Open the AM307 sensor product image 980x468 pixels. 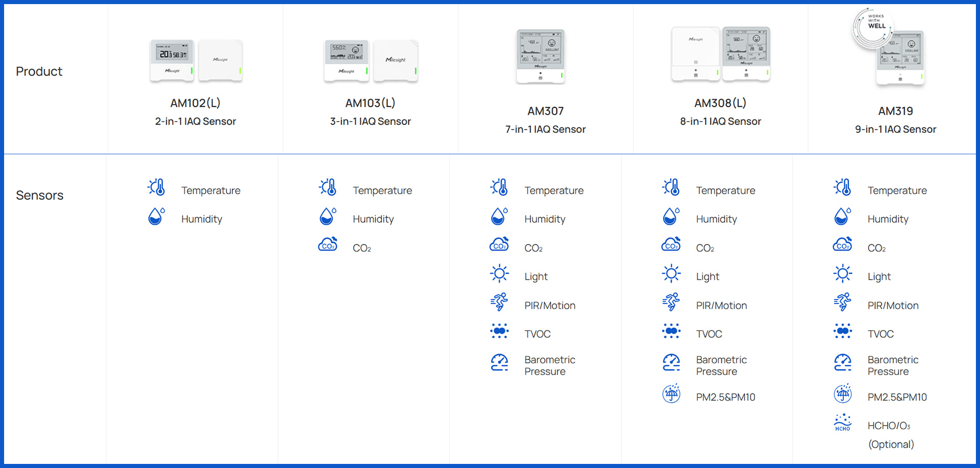(x=541, y=56)
